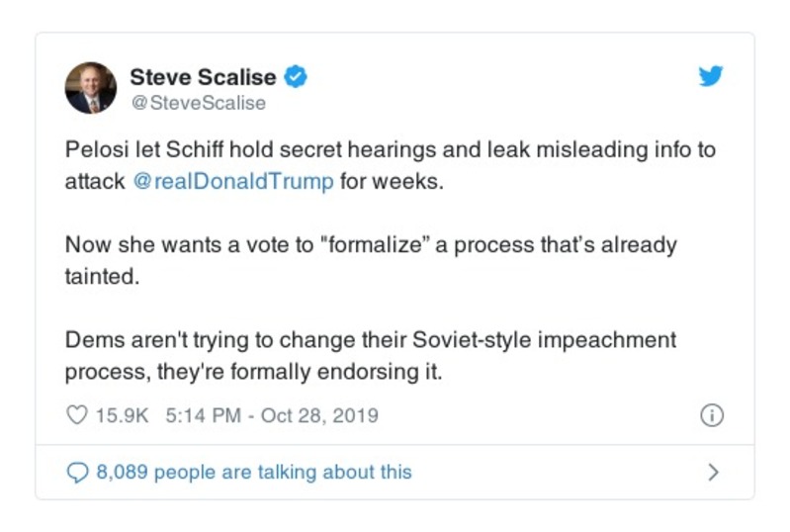
Task: Click the Twitter bird logo
Action: coord(711,76)
